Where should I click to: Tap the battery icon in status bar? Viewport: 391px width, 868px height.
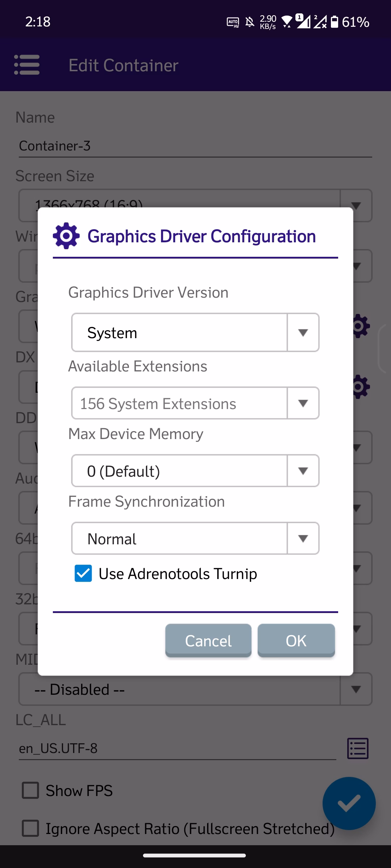pos(335,22)
